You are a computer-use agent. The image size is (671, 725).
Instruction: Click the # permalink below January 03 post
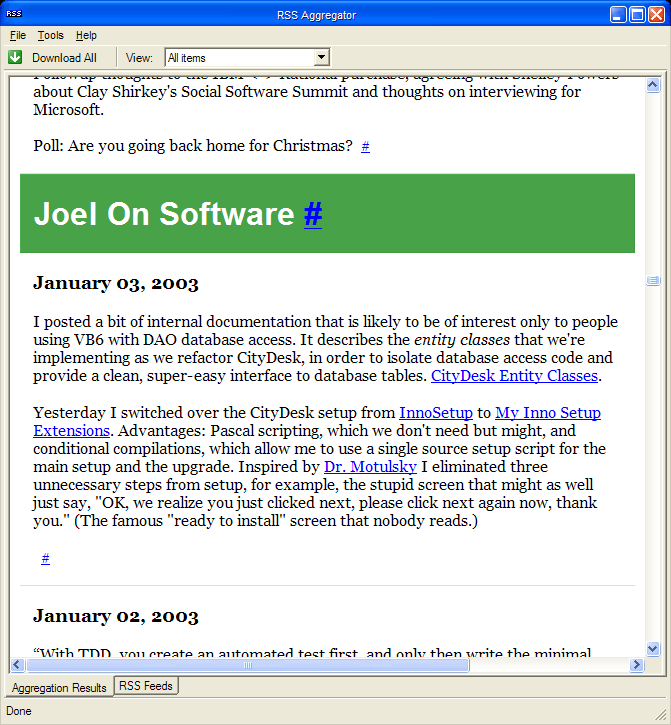coord(46,559)
